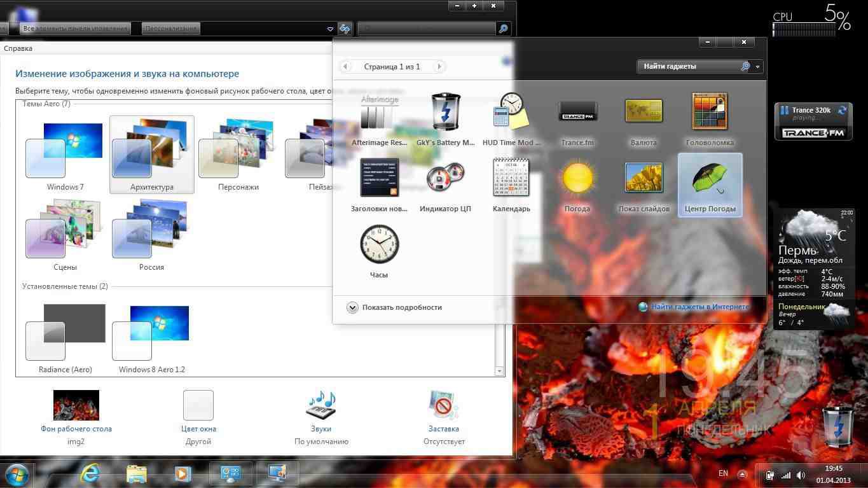Image resolution: width=868 pixels, height=488 pixels.
Task: Click Персонализация breadcrumb in address bar
Action: (x=171, y=29)
